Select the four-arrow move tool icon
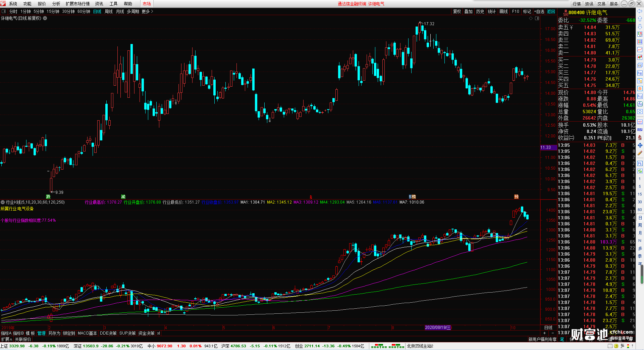The height and width of the screenshot is (350, 644). [x=640, y=145]
